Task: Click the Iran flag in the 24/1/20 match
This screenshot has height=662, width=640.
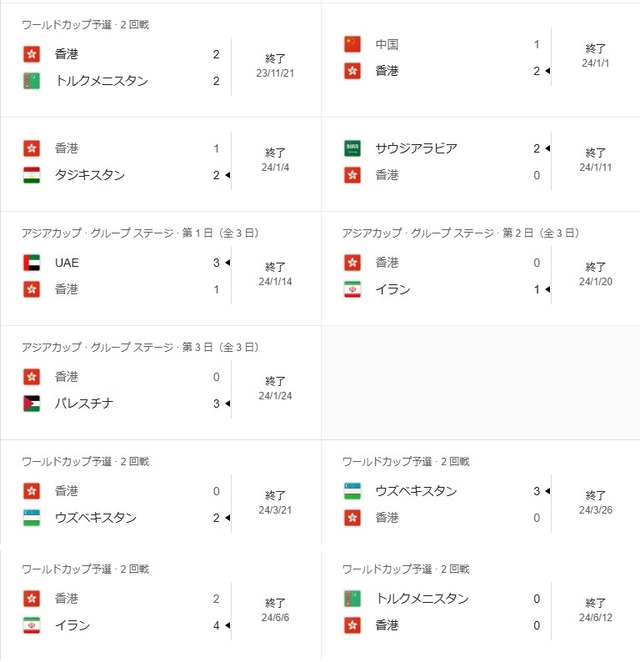Action: click(x=352, y=289)
